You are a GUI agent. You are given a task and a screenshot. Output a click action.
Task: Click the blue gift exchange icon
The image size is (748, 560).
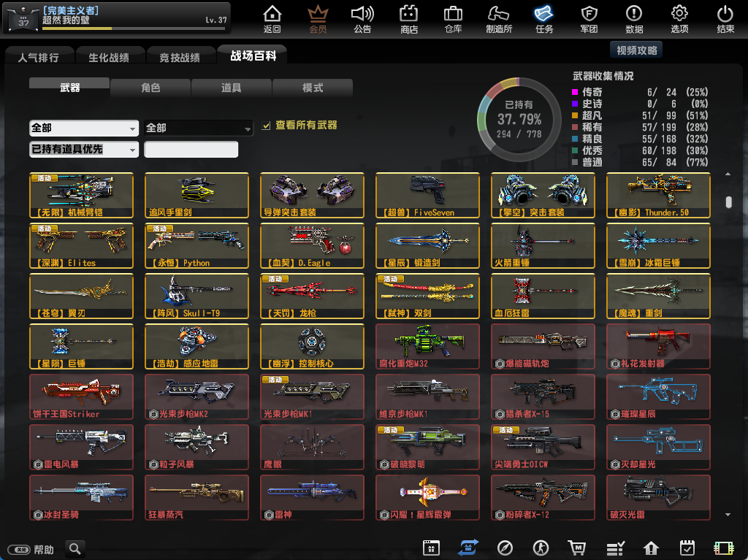[468, 548]
